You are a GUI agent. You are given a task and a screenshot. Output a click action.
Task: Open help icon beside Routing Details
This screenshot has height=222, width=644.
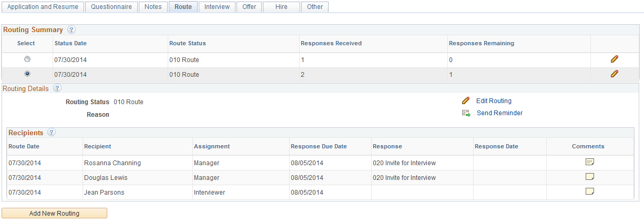tap(57, 88)
